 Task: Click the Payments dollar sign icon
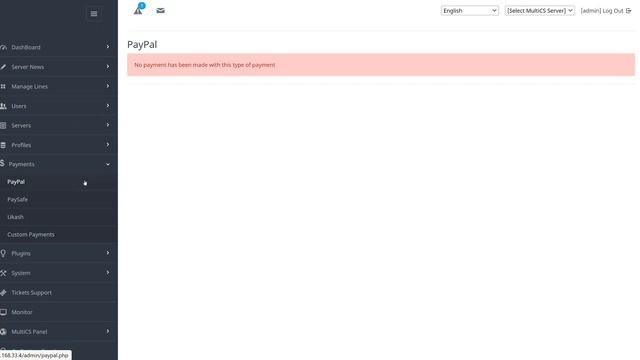click(x=2, y=164)
